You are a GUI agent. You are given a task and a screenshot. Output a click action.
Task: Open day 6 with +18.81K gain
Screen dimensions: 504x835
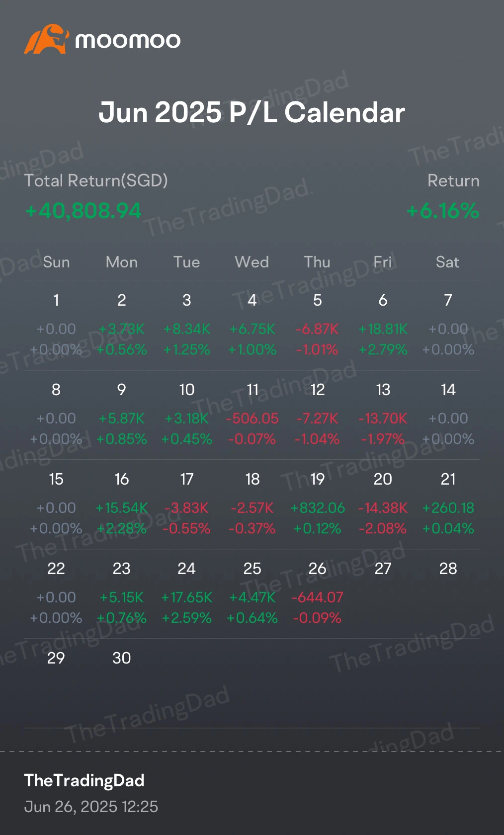(x=383, y=325)
